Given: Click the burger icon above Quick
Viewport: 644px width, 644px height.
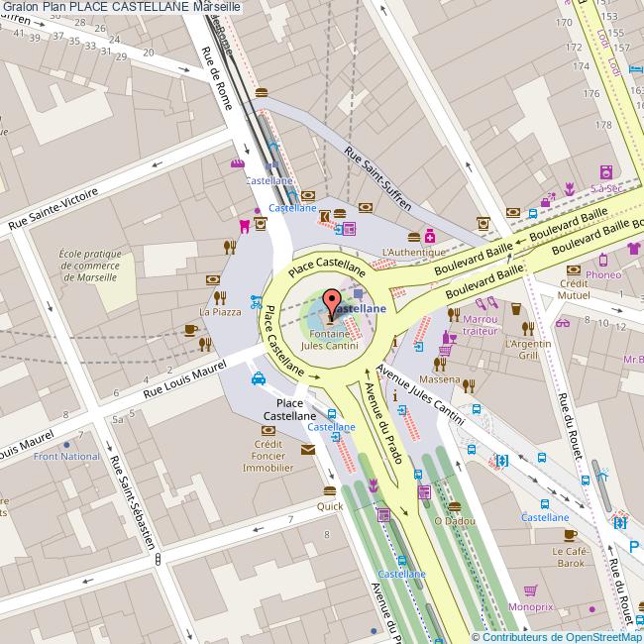Looking at the screenshot, I should 329,490.
